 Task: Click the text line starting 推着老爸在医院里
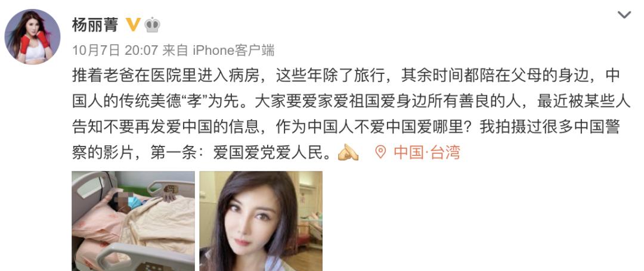point(345,76)
